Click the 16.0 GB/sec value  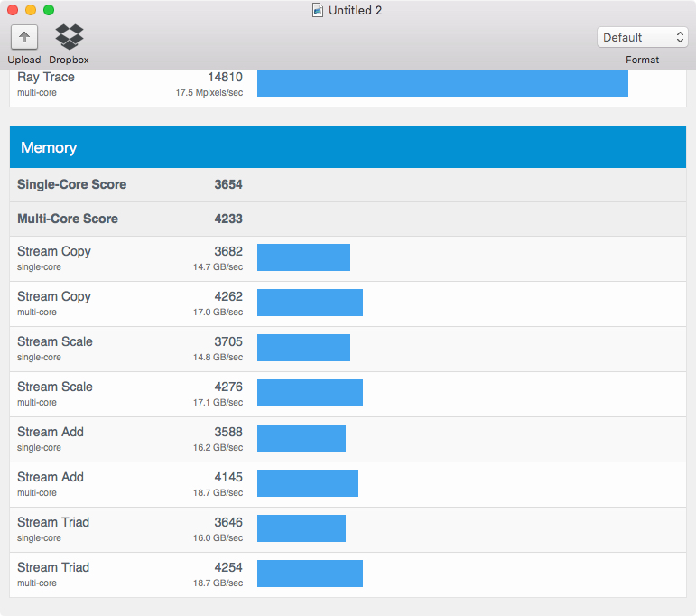[x=218, y=537]
